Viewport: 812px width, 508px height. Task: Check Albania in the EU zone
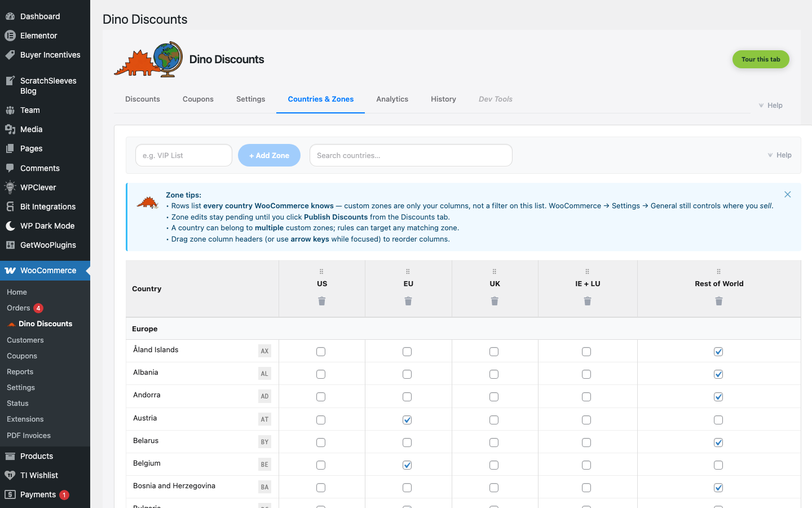point(407,374)
